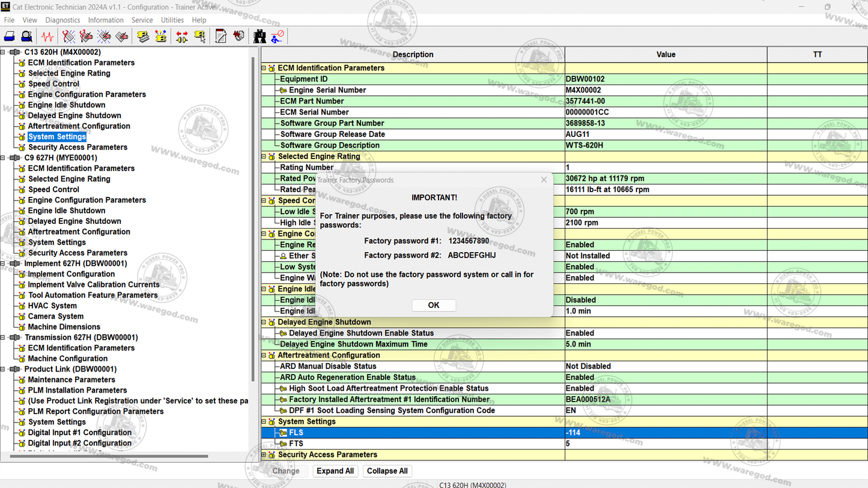Image resolution: width=868 pixels, height=488 pixels.
Task: Click the BEA000512A value cell
Action: pyautogui.click(x=666, y=400)
